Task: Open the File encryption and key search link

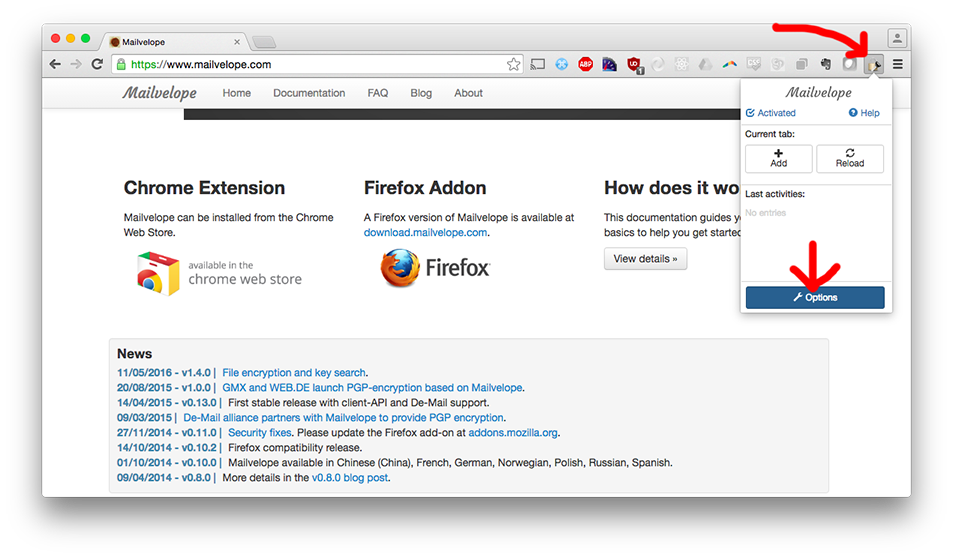Action: pyautogui.click(x=294, y=373)
